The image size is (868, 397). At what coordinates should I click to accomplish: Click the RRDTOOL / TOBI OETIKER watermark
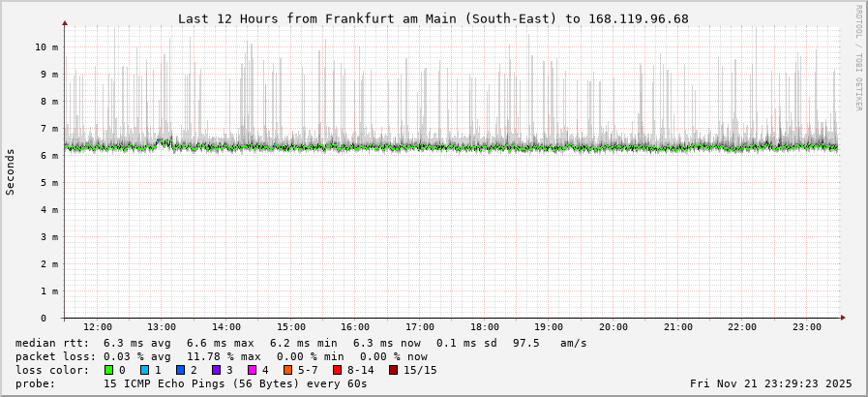(x=858, y=58)
